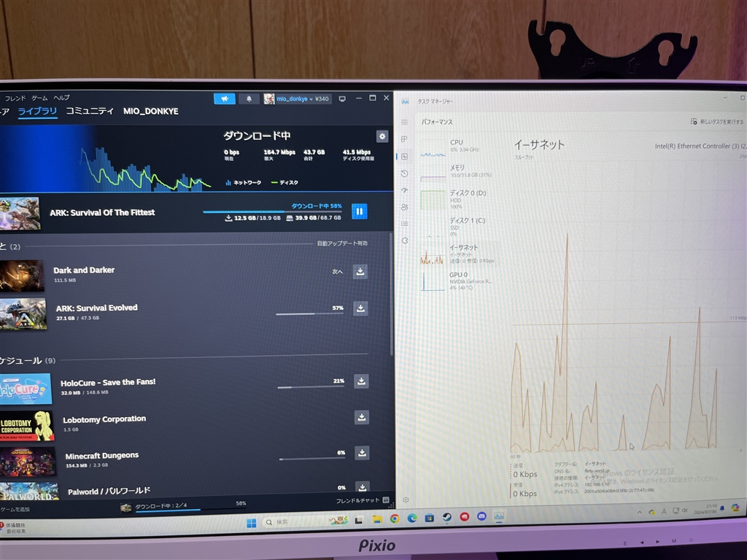This screenshot has width=747, height=560.
Task: Click ARK: Survival Evolved progress bar
Action: click(309, 314)
